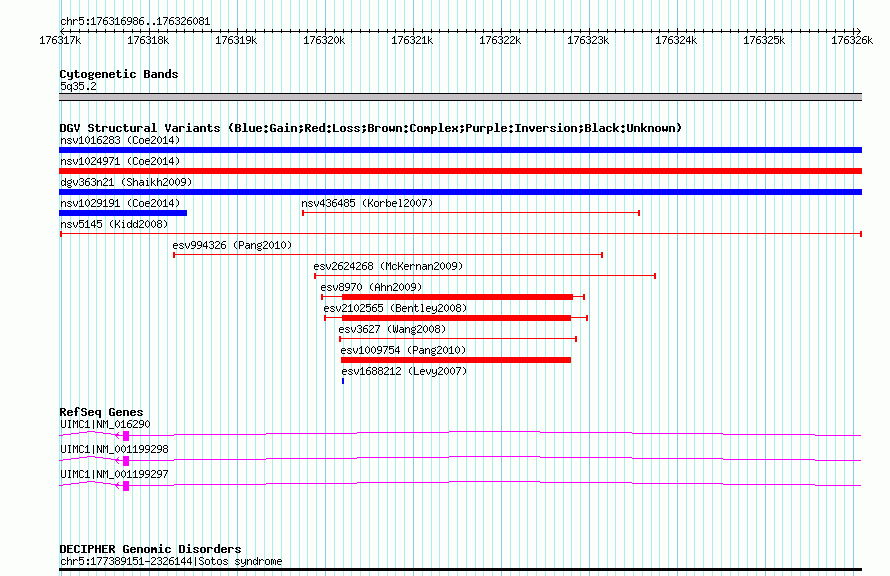
Task: Click the UIMC1|NM_001199297 gene label
Action: 114,474
